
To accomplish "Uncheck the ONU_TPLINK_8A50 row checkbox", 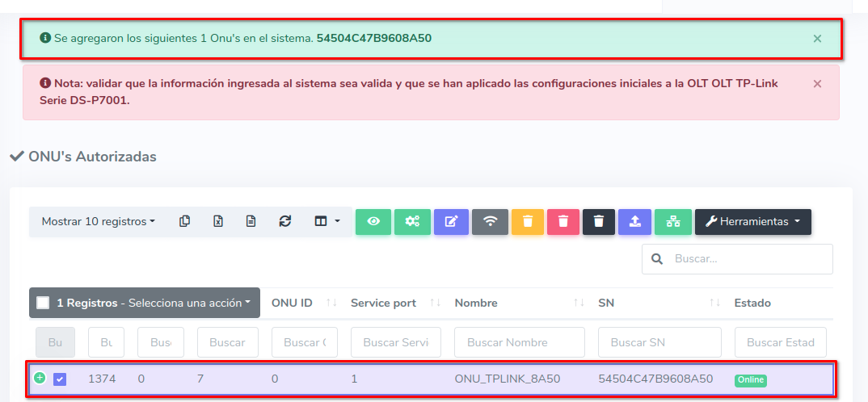I will point(60,379).
